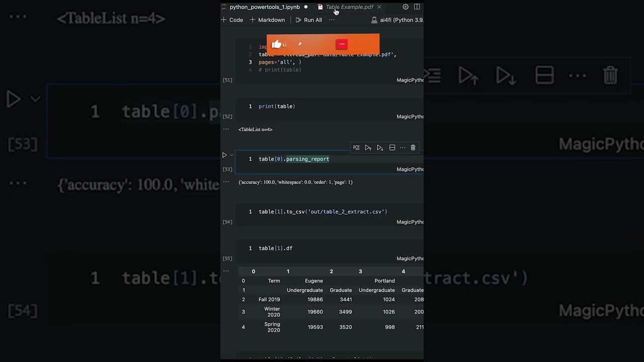644x362 pixels.
Task: Open notebook settings gear icon
Action: point(406,7)
